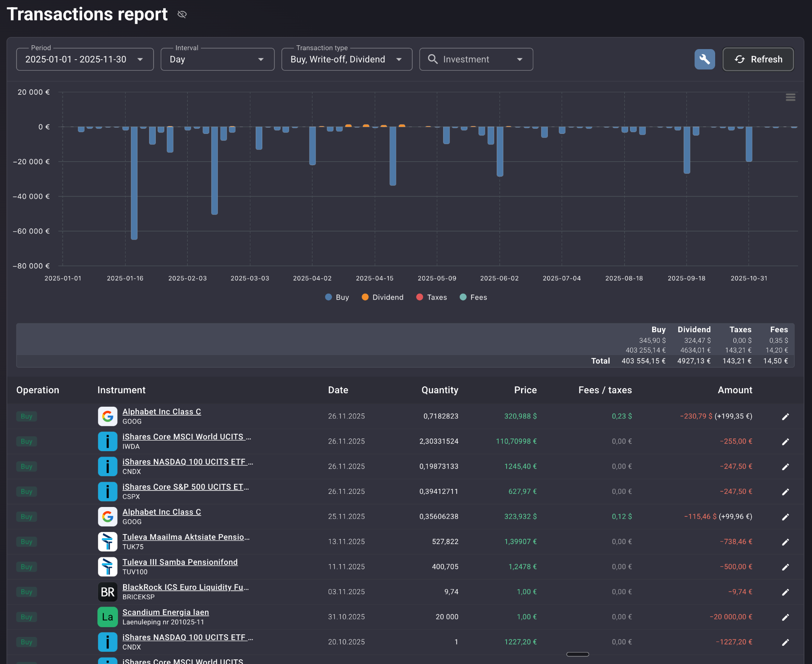Edit the TUV100 11.11.2025 transaction

(785, 567)
